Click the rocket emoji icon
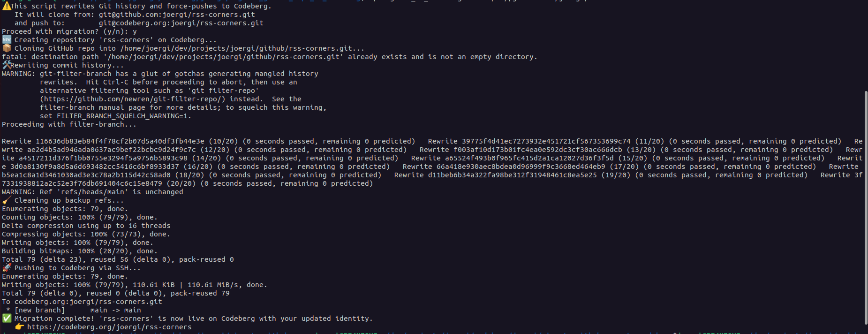This screenshot has height=334, width=868. (x=7, y=268)
